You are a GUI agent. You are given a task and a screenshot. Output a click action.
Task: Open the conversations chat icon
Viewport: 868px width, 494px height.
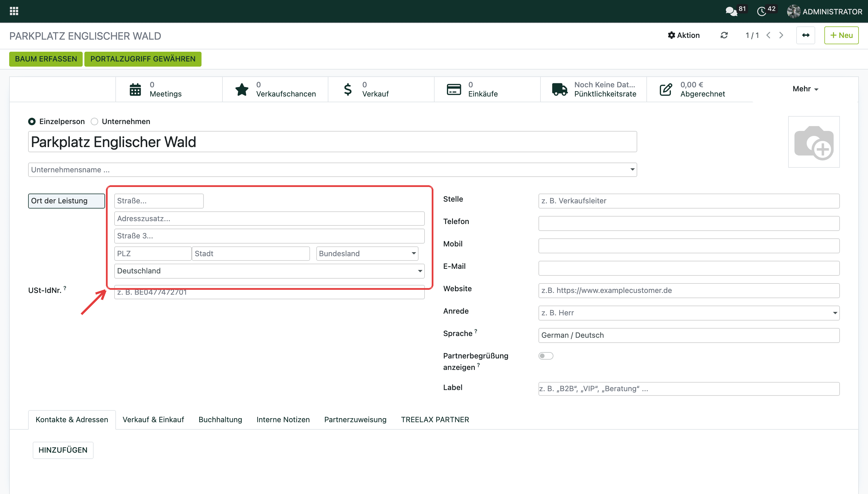click(x=731, y=11)
